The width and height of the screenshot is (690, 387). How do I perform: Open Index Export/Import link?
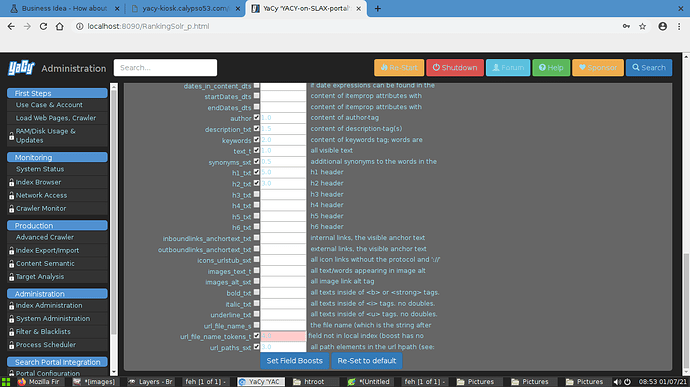[48, 250]
